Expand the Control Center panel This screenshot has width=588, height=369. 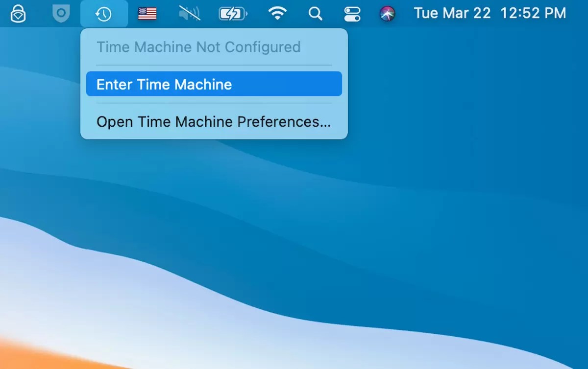(352, 14)
